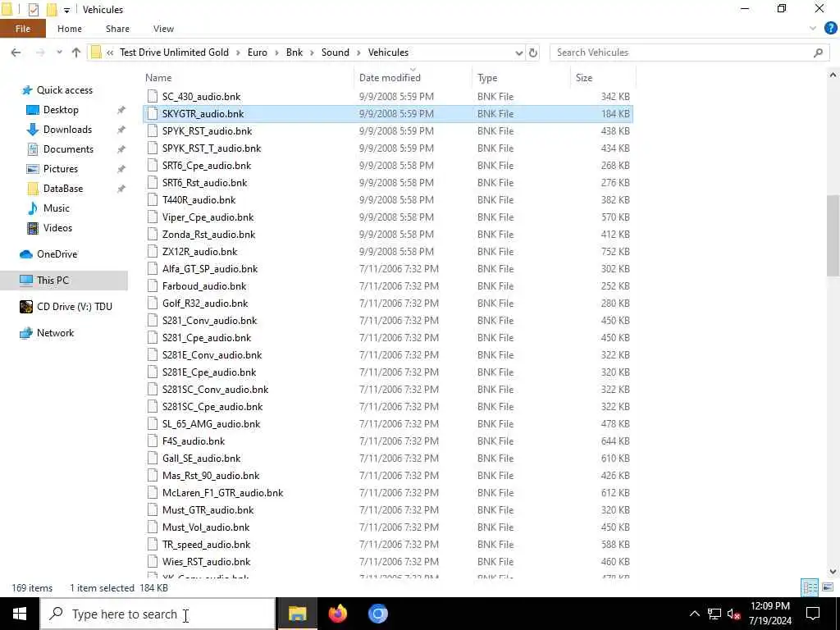Open File Explorer from the taskbar
Image resolution: width=840 pixels, height=630 pixels.
point(297,614)
